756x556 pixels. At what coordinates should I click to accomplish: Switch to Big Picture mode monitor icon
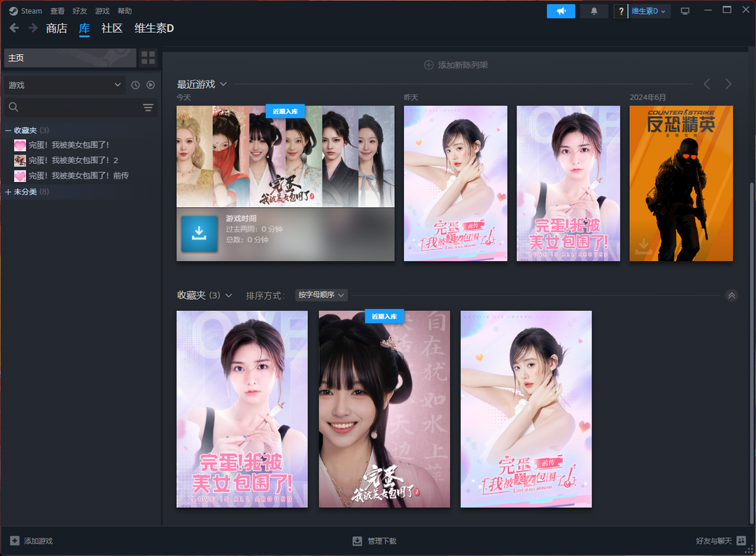coord(685,11)
